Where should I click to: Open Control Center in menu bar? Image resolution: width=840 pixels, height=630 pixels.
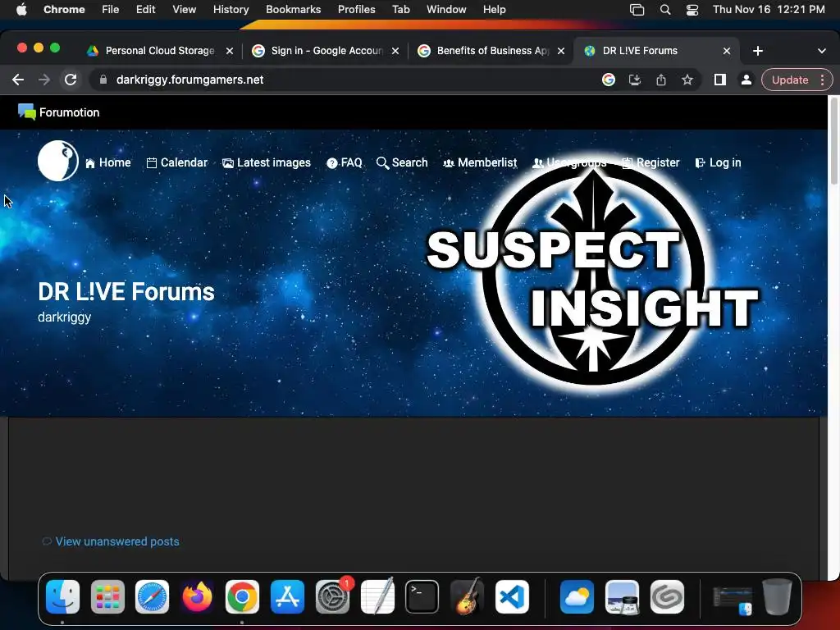[692, 10]
